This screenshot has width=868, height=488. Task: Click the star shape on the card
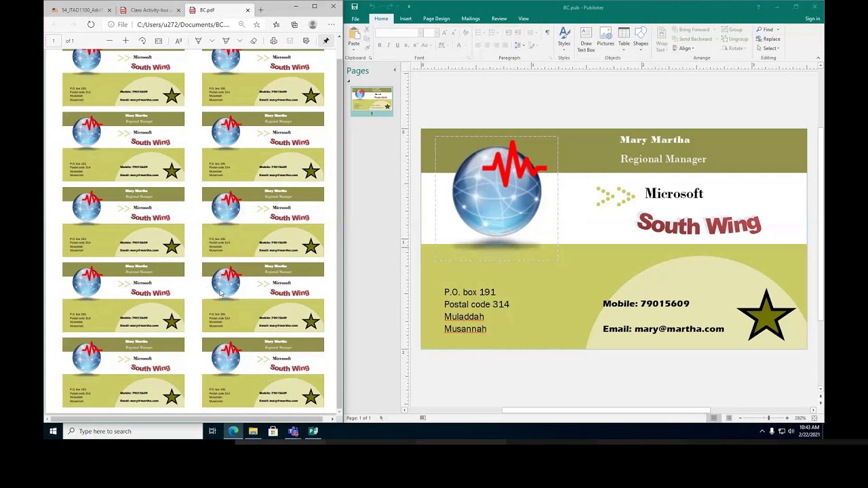point(766,315)
